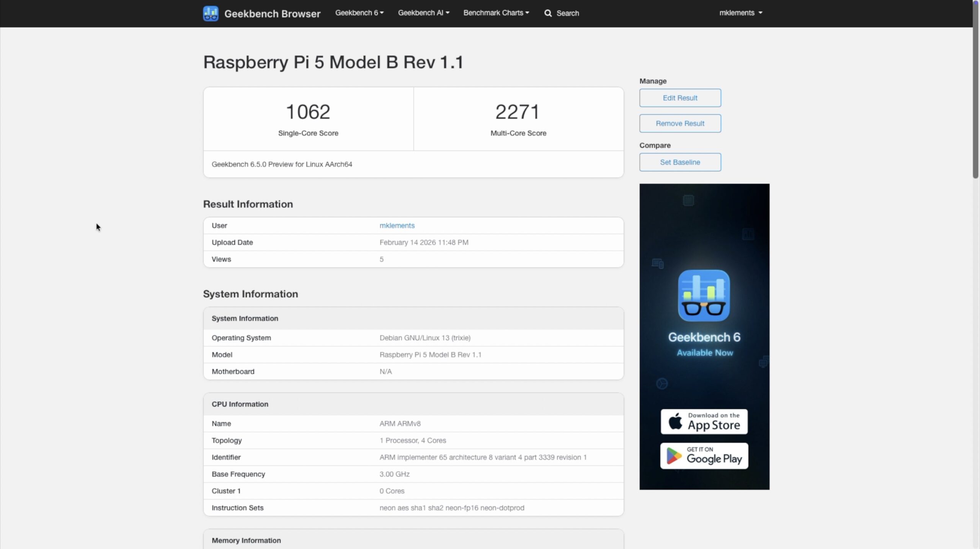Expand the Geekbench AI menu
Image resolution: width=980 pixels, height=549 pixels.
(x=423, y=13)
